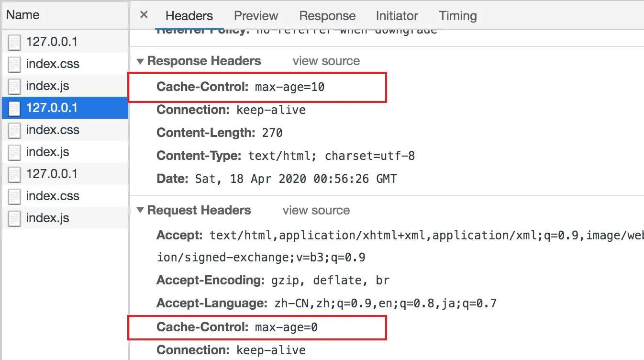Collapse the Response Headers section

click(x=140, y=61)
